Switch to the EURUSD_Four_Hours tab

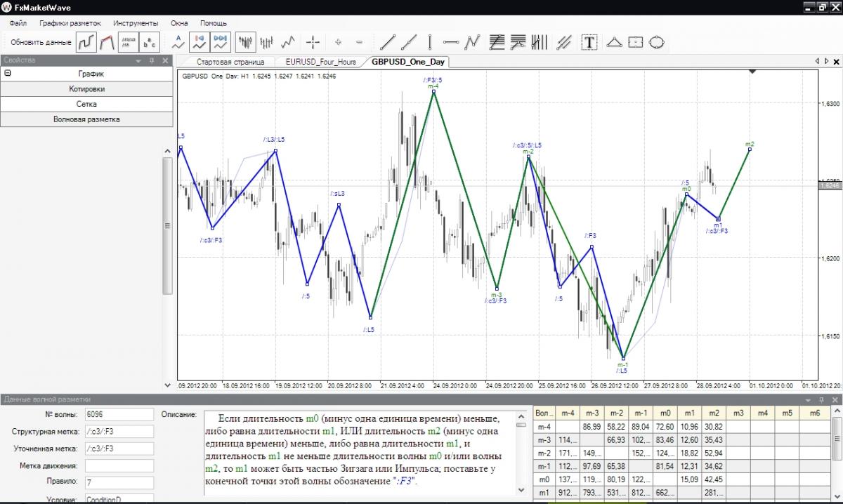[315, 62]
